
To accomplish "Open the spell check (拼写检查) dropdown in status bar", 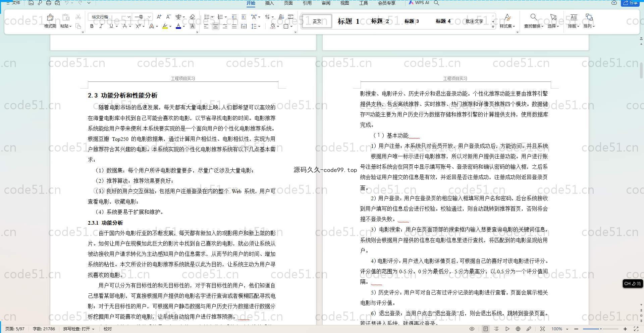I will click(79, 329).
